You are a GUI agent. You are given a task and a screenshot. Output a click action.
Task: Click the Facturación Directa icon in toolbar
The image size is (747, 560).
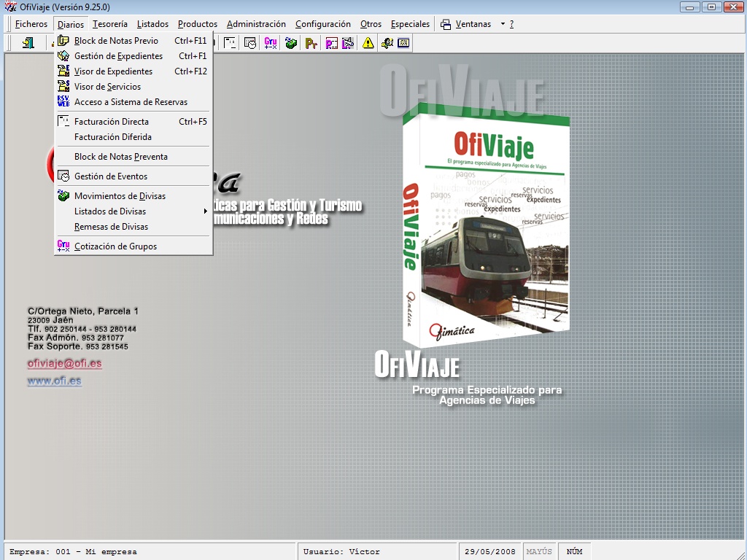click(x=230, y=43)
